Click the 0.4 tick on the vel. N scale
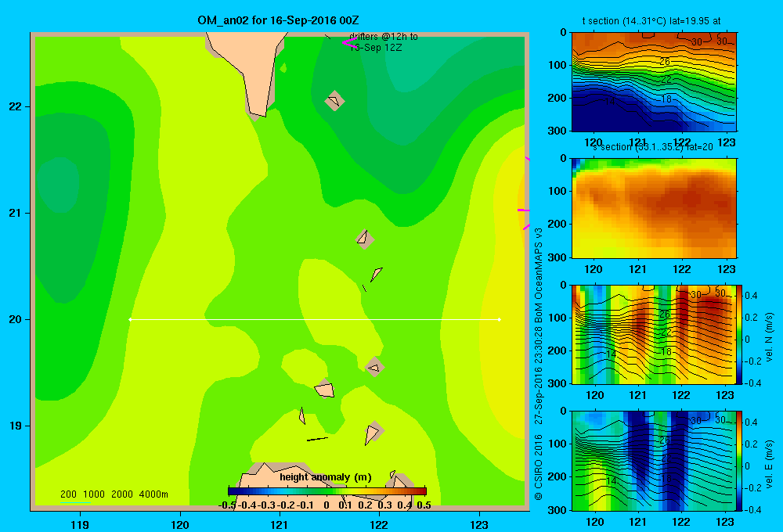The height and width of the screenshot is (532, 783). 751,296
